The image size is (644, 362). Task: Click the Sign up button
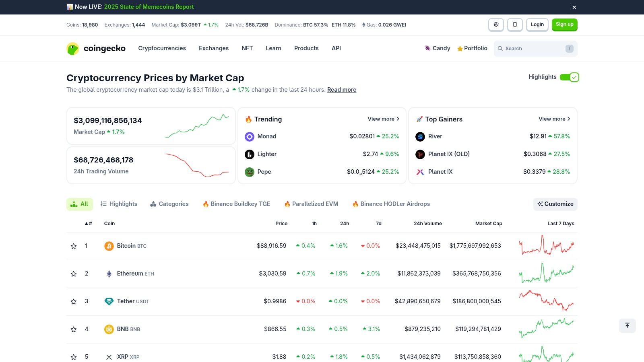(x=564, y=25)
